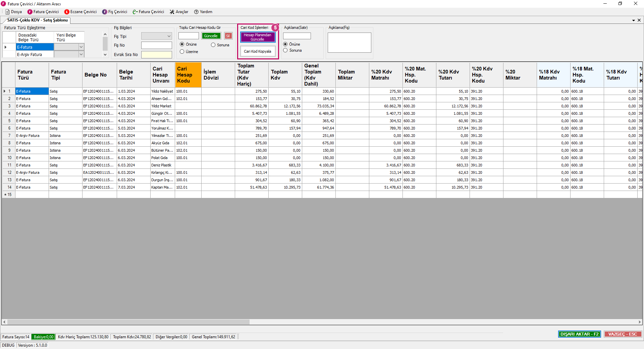The image size is (644, 349).
Task: Expand the Fiş Tipi dropdown
Action: coord(169,36)
